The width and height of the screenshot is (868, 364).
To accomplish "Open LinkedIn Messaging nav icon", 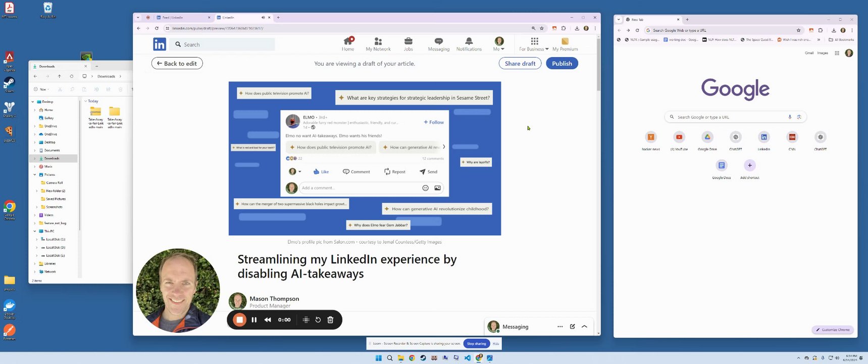I will tap(438, 44).
